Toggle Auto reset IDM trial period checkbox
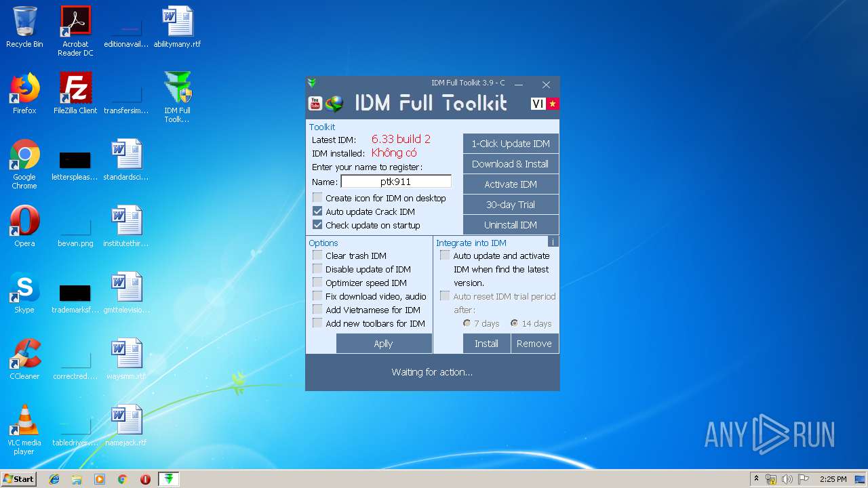Screen dimensions: 868x488 (x=445, y=296)
